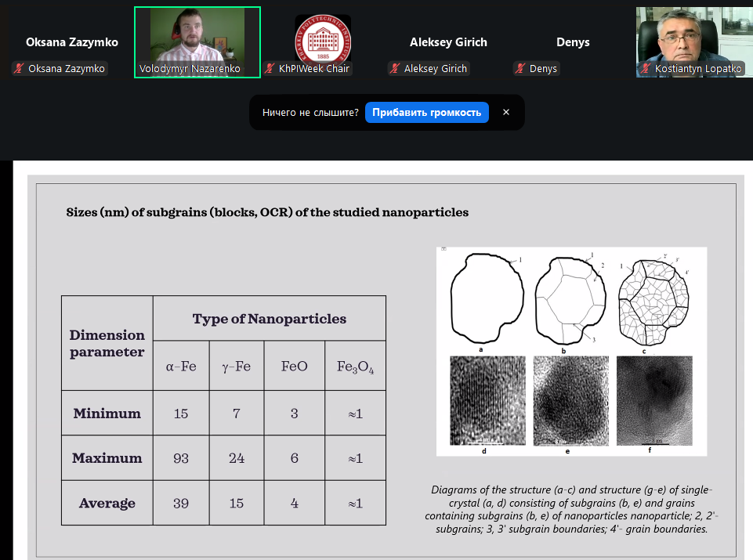Click the FeO column header
Image resolution: width=753 pixels, height=560 pixels.
click(x=295, y=366)
